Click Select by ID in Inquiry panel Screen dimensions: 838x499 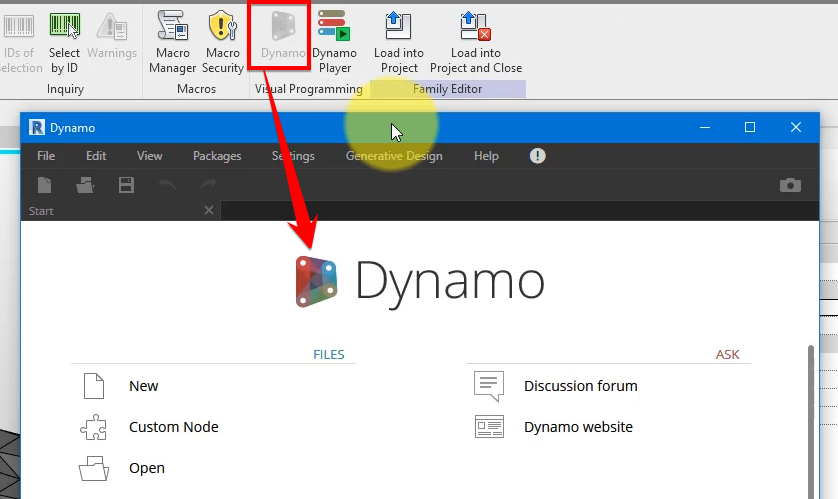point(65,44)
